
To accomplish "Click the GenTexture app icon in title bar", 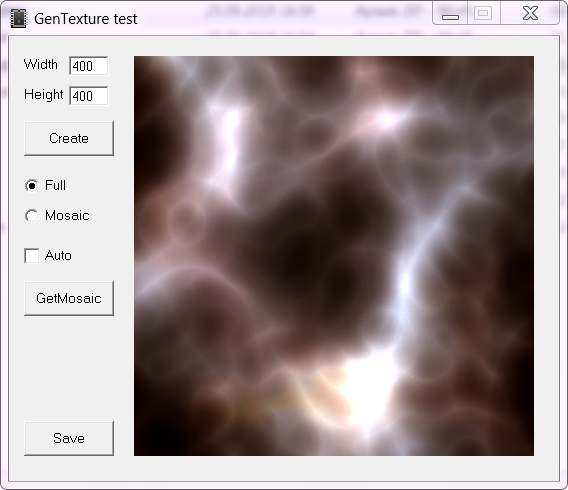I will point(18,18).
